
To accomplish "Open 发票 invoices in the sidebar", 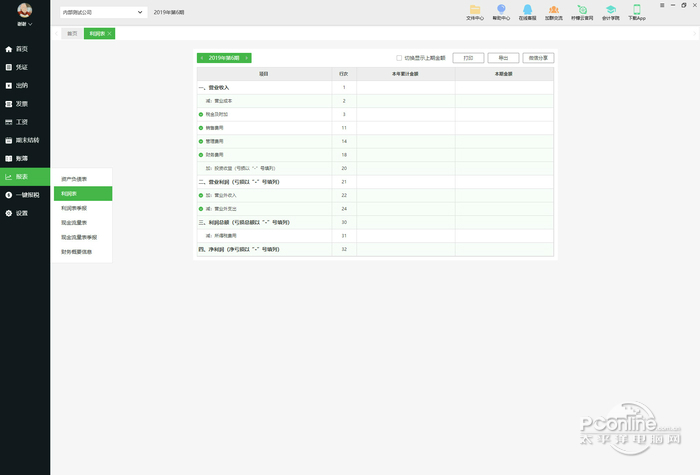I will [25, 104].
